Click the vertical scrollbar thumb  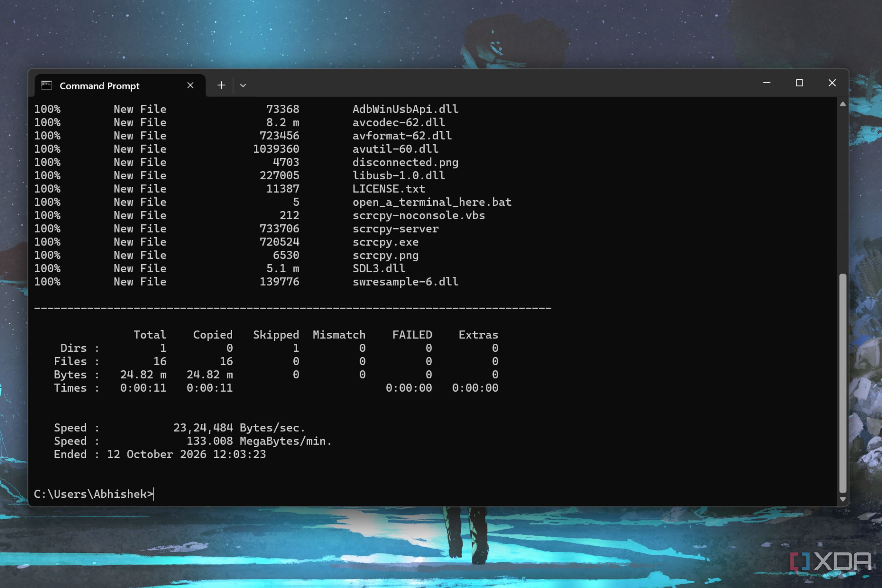tap(843, 383)
